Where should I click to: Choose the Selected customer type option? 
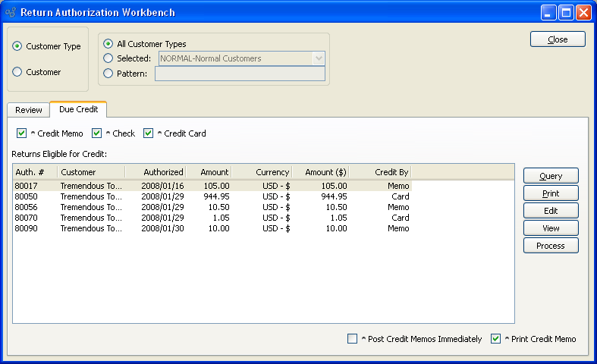(x=108, y=58)
